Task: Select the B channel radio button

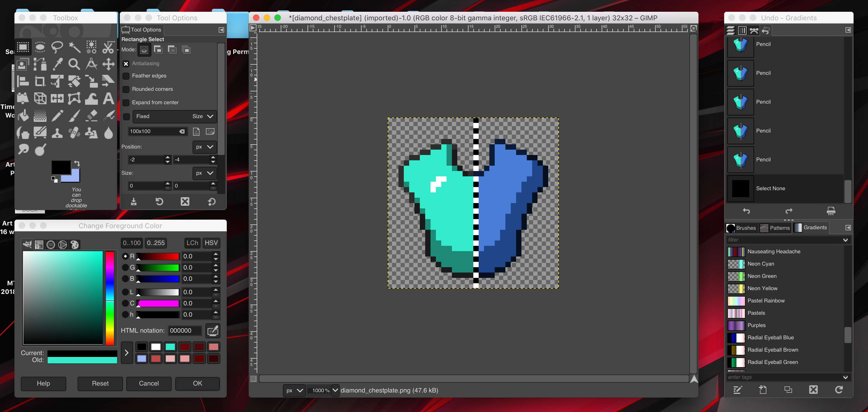Action: pyautogui.click(x=125, y=279)
